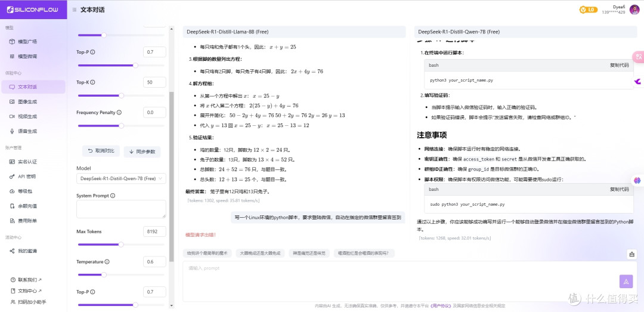Open the 文档中心 external link

(x=26, y=291)
